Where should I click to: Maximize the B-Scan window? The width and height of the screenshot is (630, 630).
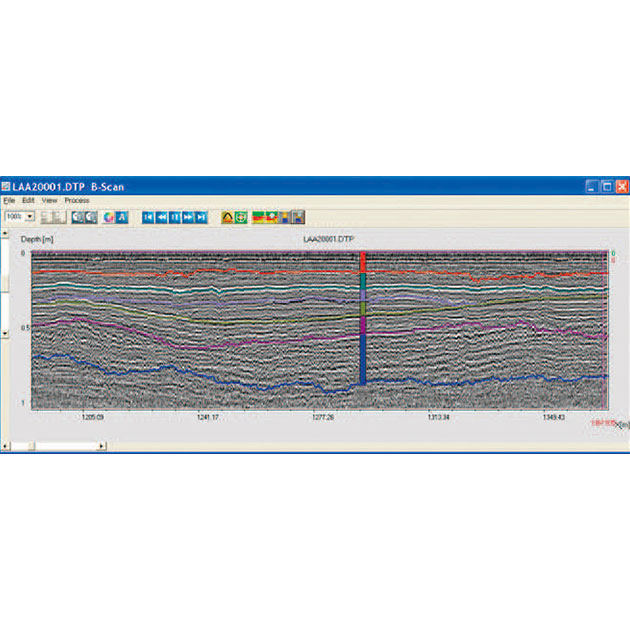606,186
